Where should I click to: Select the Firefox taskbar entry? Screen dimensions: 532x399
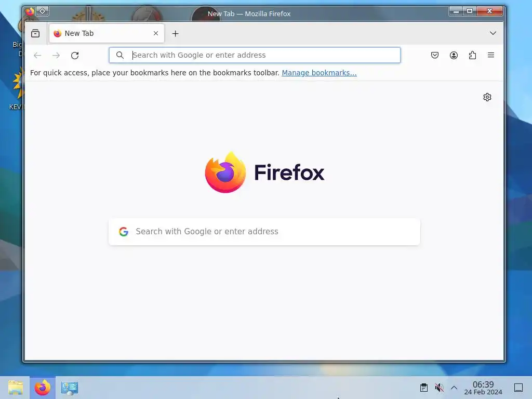click(x=43, y=388)
